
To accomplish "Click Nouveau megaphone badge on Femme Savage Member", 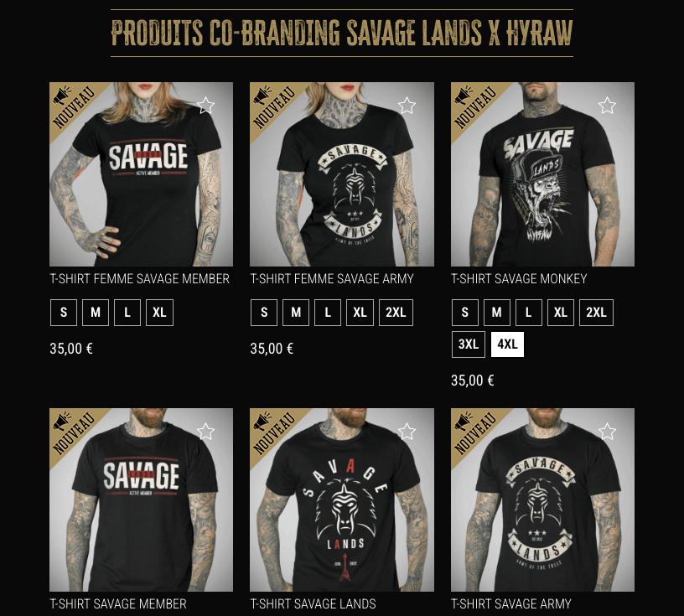I will click(73, 106).
